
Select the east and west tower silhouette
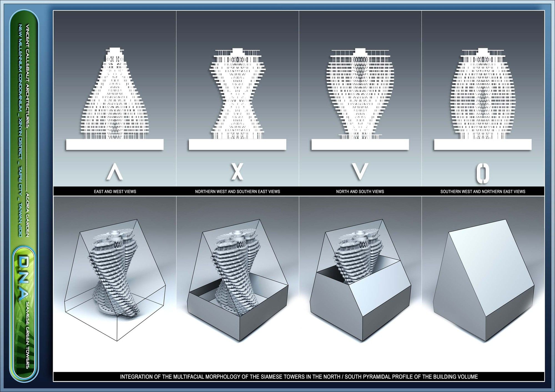coord(115,94)
